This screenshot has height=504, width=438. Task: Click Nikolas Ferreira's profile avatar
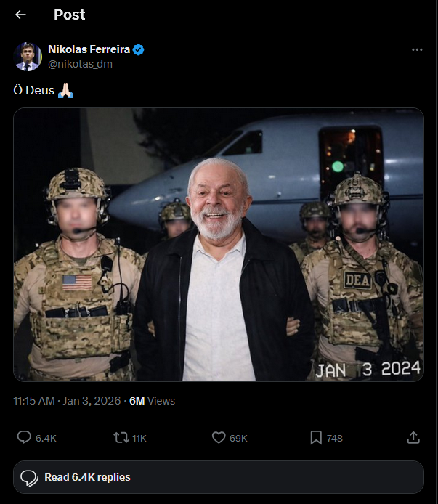pyautogui.click(x=28, y=57)
